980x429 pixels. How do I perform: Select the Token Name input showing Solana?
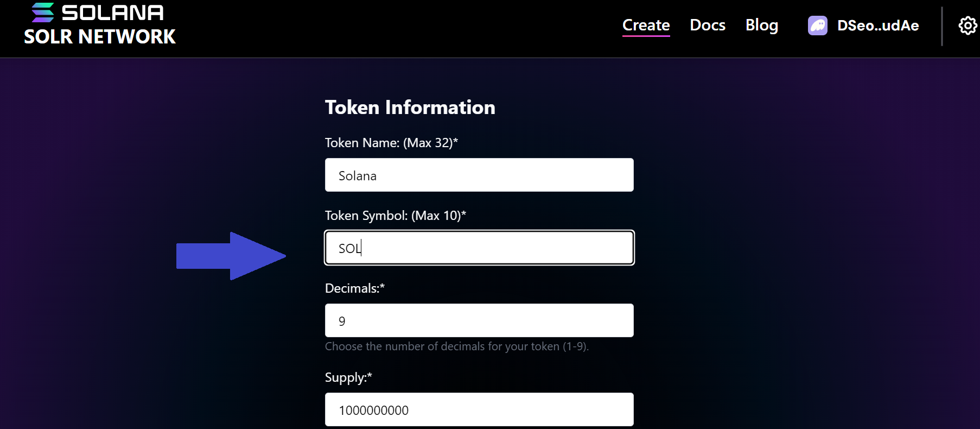click(479, 175)
